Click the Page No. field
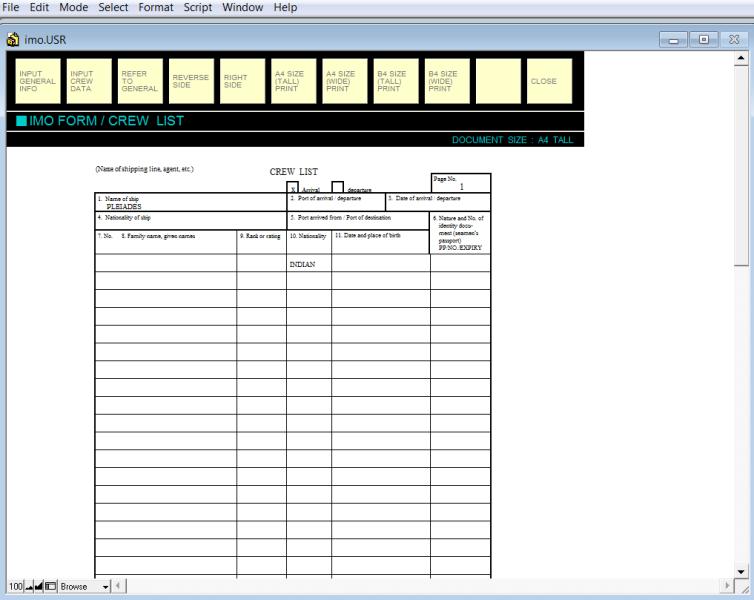 [461, 186]
